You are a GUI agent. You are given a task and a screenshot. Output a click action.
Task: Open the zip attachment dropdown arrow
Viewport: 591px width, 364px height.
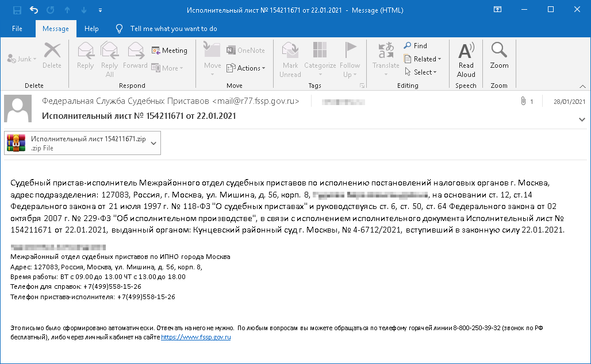[x=153, y=144]
